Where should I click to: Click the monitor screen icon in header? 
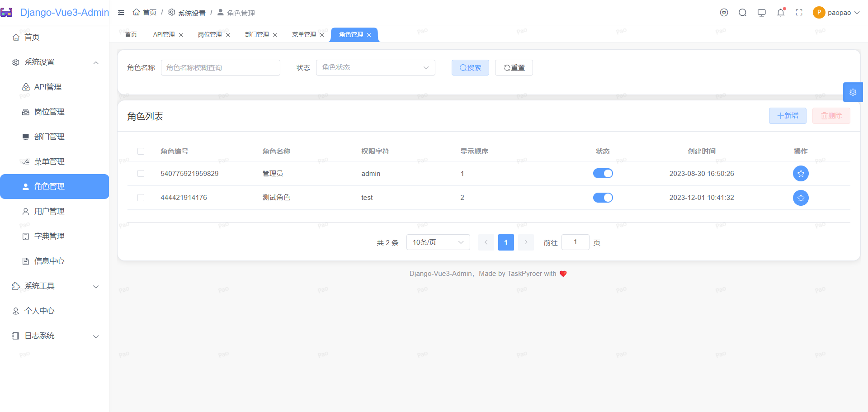coord(762,13)
